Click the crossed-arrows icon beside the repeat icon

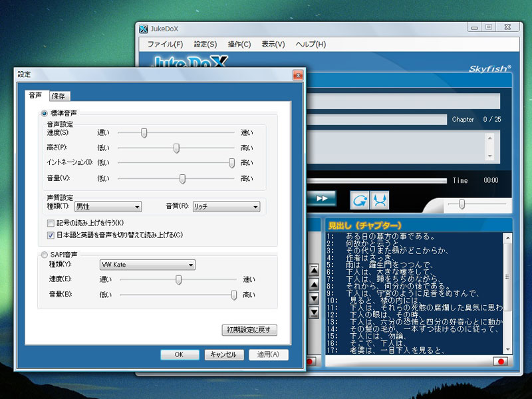click(x=380, y=200)
